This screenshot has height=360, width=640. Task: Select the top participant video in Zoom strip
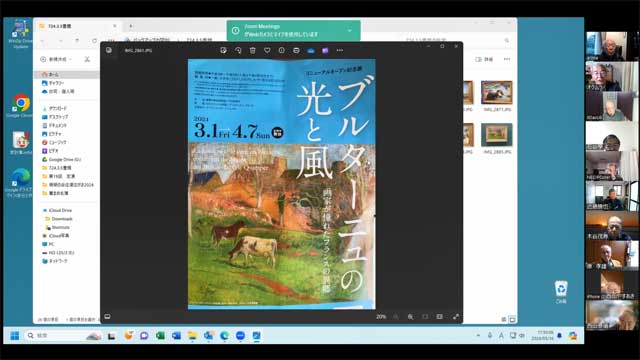tap(612, 46)
